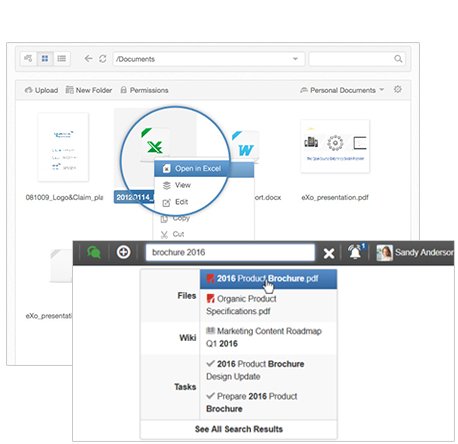Open Marketing Content Roadmap Q1 2016 wiki
458x444 pixels.
(268, 337)
